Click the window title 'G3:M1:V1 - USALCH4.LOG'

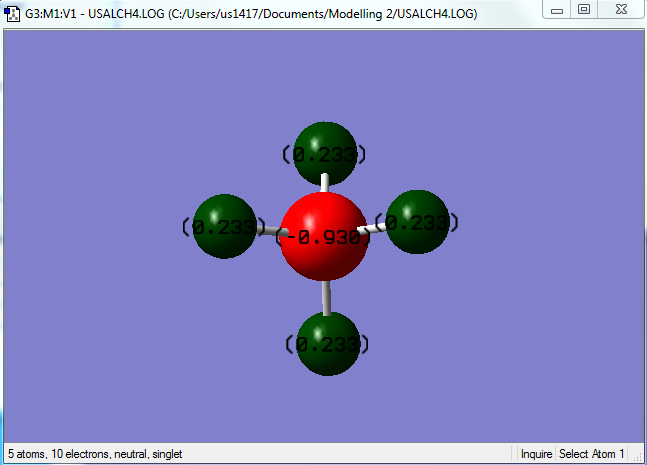pos(94,14)
